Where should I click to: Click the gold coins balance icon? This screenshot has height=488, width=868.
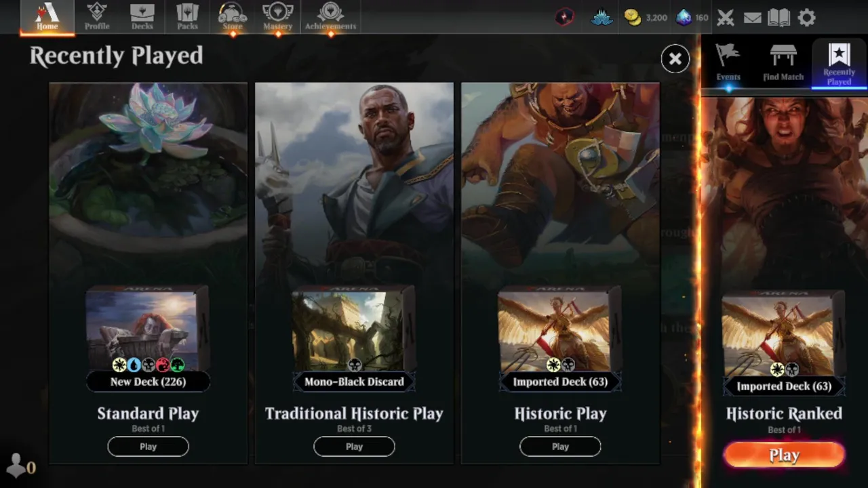[633, 18]
